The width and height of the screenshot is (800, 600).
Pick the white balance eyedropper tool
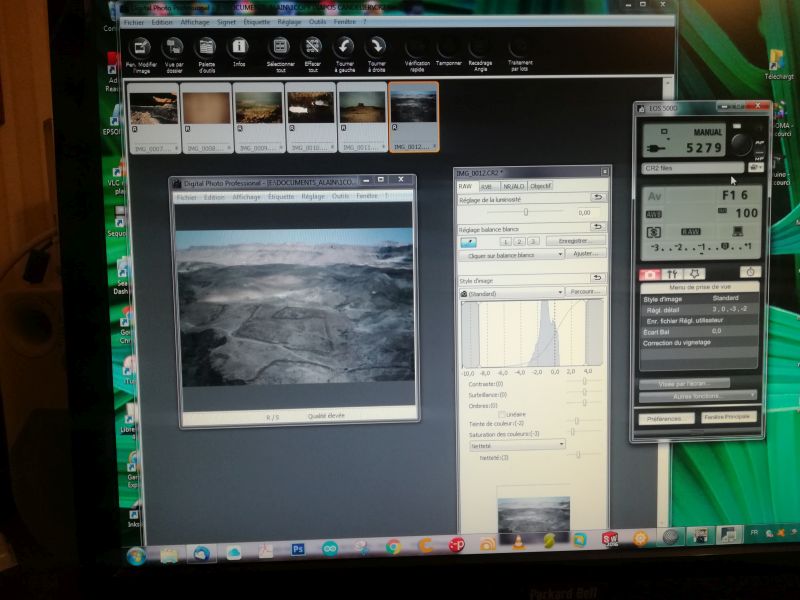point(468,241)
